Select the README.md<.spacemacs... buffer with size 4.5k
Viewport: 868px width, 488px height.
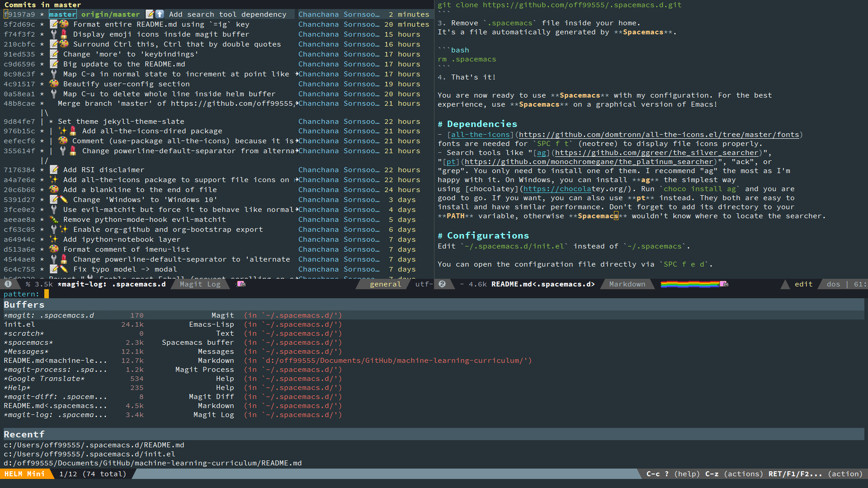[434, 406]
